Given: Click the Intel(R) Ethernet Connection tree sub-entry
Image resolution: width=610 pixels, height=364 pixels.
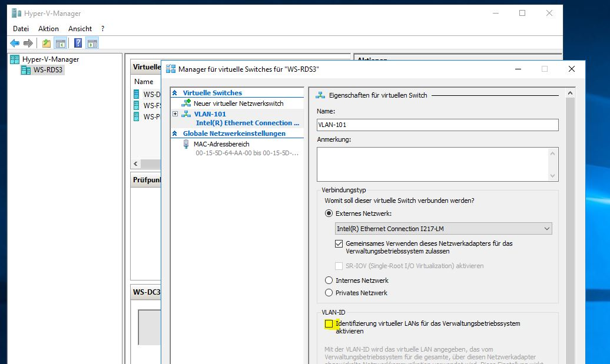Looking at the screenshot, I should pyautogui.click(x=247, y=123).
